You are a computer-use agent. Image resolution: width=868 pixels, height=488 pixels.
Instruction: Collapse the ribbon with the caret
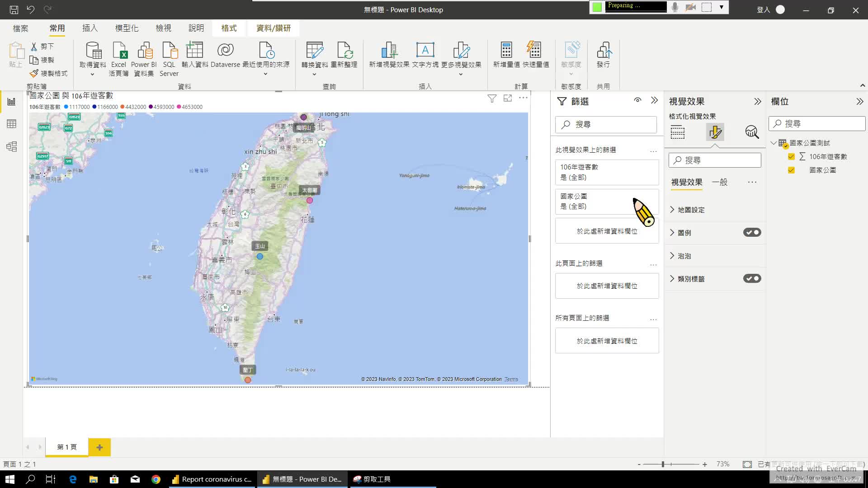click(x=862, y=85)
